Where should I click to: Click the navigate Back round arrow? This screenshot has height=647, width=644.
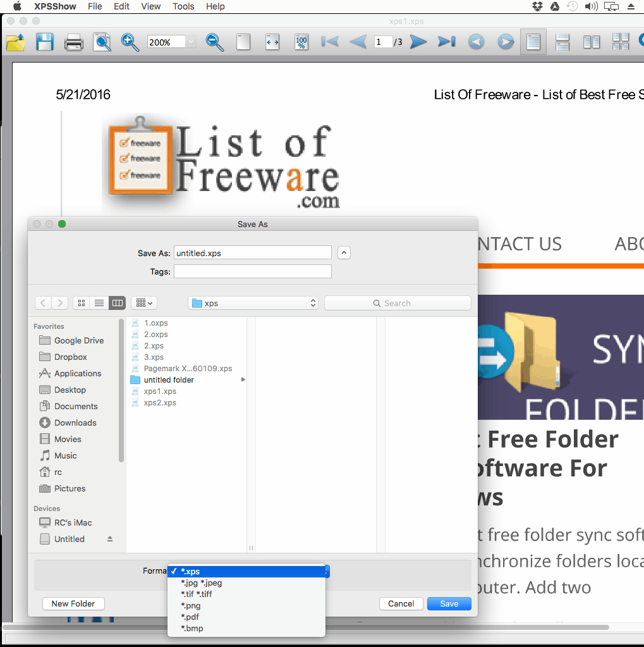[x=476, y=42]
